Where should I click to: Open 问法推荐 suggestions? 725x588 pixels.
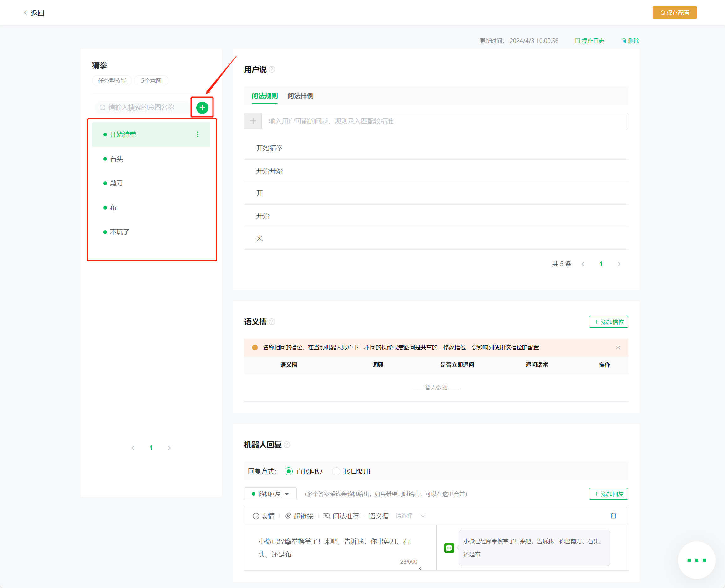(341, 516)
